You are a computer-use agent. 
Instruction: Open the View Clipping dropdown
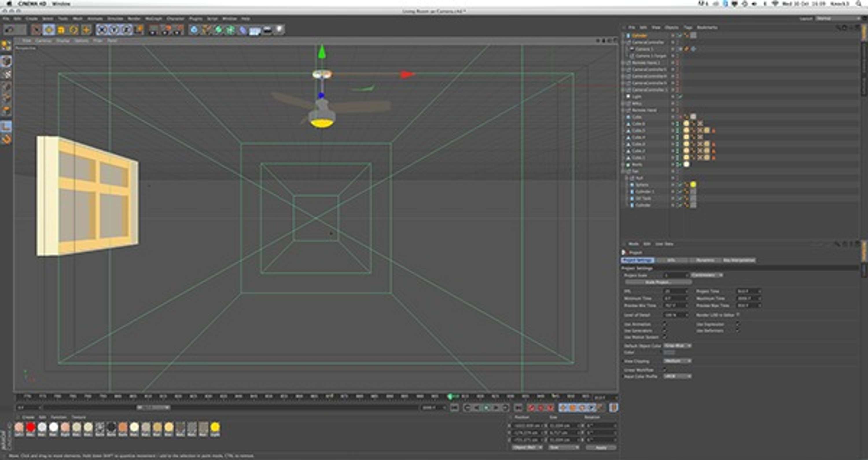pos(678,361)
